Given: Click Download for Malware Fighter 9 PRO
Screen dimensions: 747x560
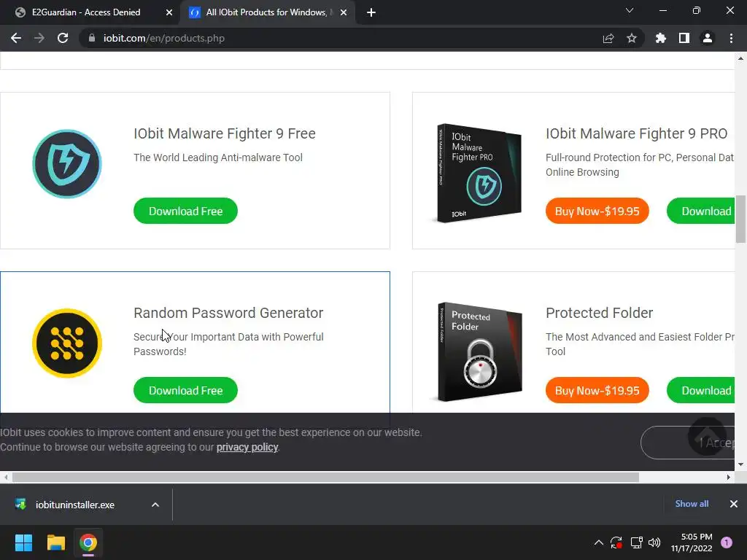Looking at the screenshot, I should (701, 211).
